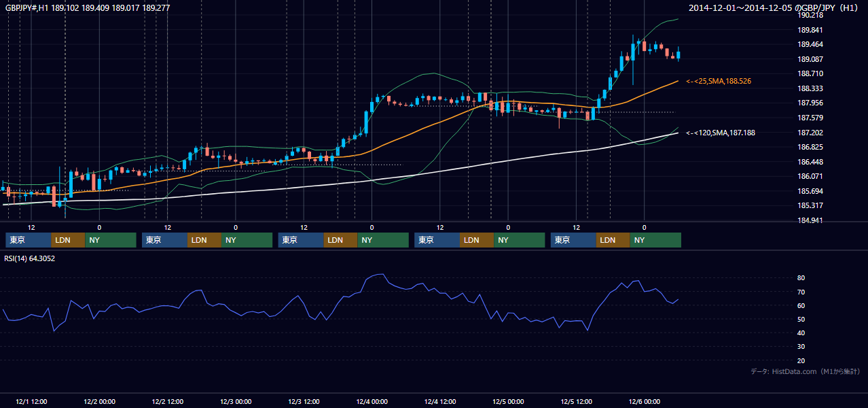Click price axis value 190.218
This screenshot has width=868, height=408.
(x=810, y=15)
